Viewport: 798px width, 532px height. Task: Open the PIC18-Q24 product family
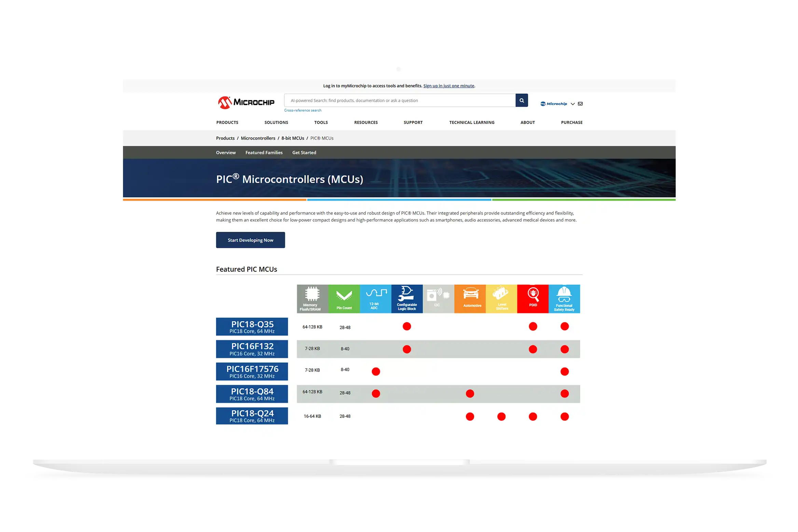[252, 416]
